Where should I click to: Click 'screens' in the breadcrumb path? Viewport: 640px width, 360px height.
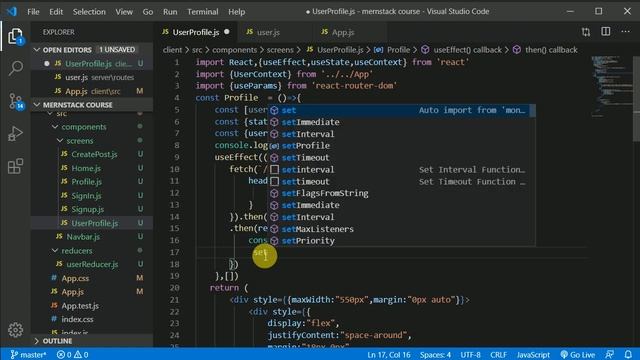point(280,50)
